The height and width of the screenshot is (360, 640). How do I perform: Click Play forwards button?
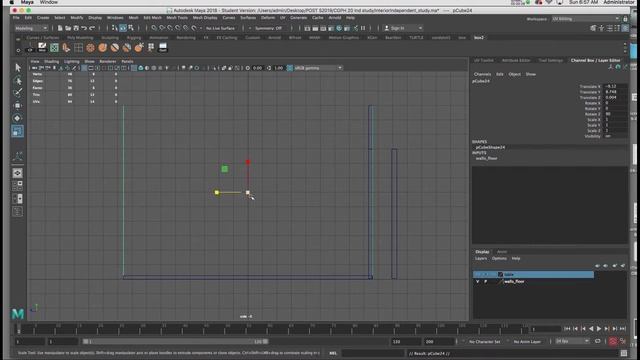pos(599,329)
